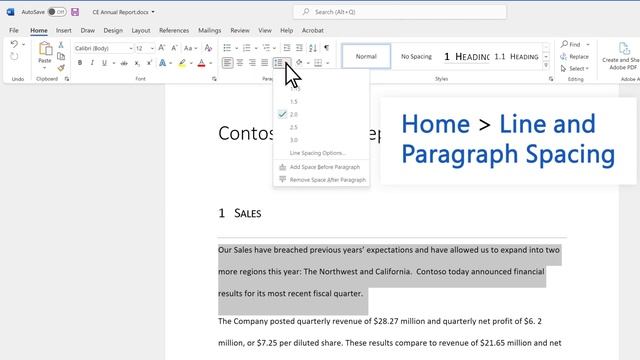This screenshot has width=640, height=360.
Task: Switch to the Insert tab
Action: click(x=64, y=30)
